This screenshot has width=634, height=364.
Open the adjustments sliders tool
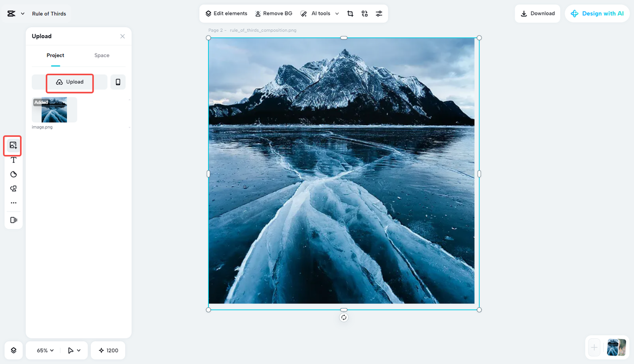[x=379, y=13]
